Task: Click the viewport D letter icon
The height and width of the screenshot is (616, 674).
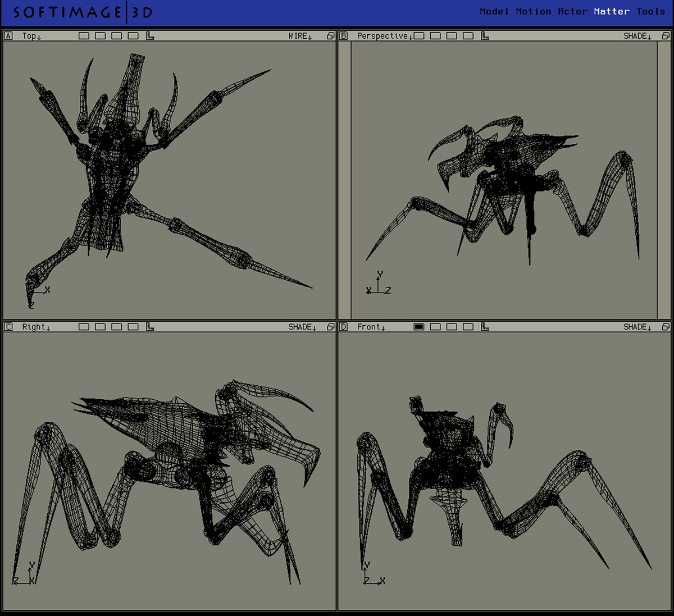Action: coord(344,327)
